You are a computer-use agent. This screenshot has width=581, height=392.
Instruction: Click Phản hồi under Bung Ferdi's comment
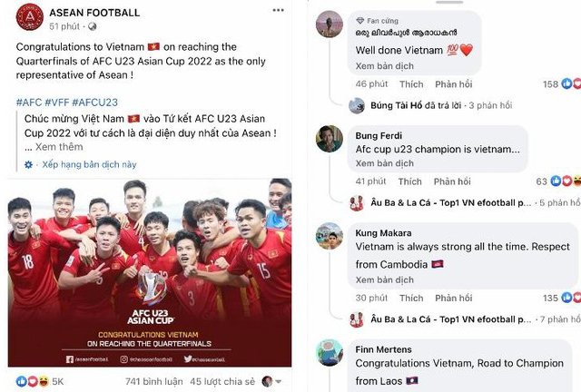(452, 181)
